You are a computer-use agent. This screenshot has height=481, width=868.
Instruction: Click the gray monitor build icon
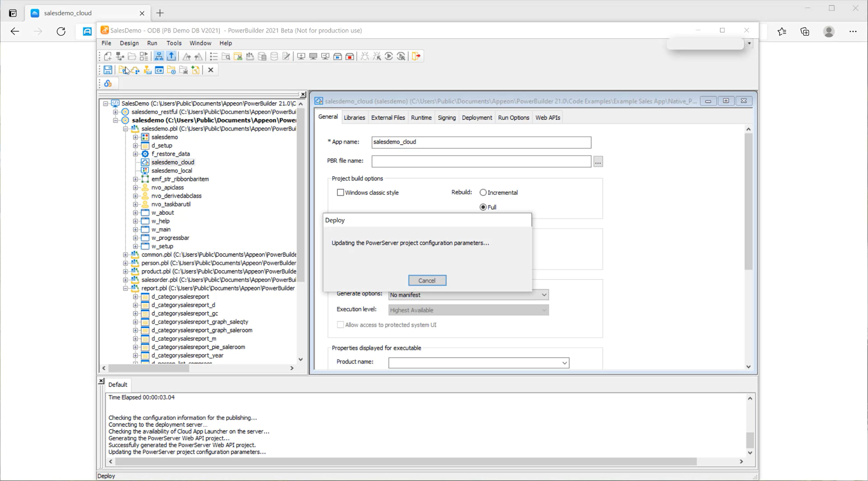(x=313, y=56)
